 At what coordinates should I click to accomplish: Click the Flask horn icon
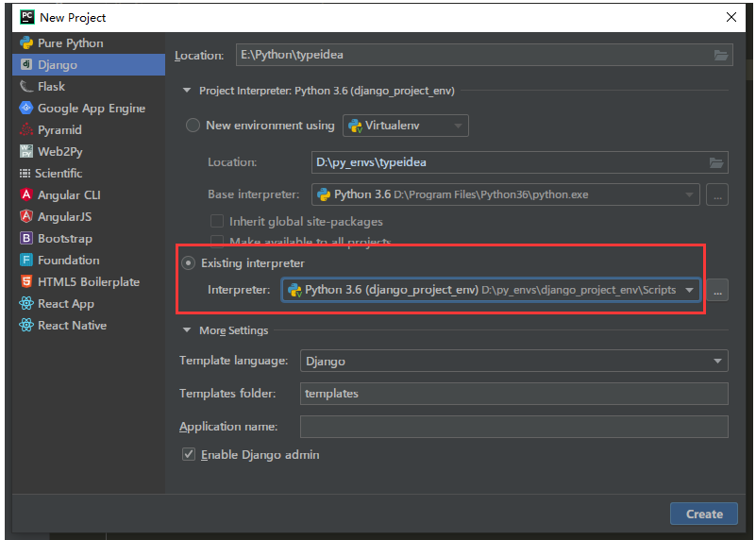click(26, 86)
